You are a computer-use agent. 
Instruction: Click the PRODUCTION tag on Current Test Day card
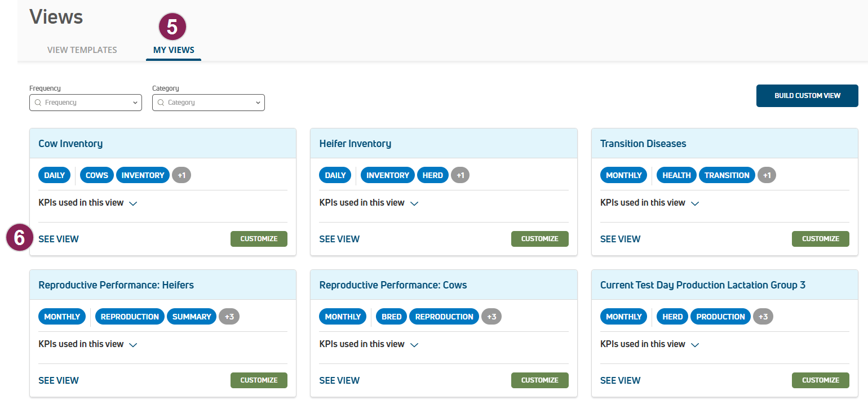(720, 317)
